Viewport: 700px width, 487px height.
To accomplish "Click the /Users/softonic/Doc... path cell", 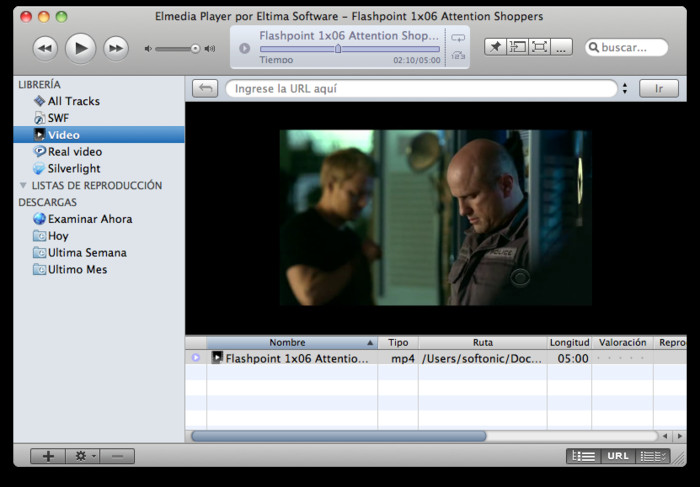I will click(482, 358).
